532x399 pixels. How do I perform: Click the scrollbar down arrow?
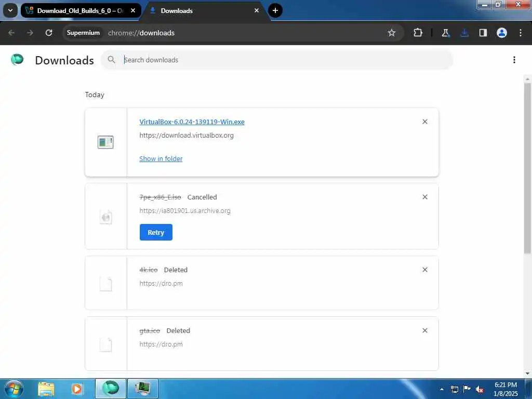click(x=527, y=374)
